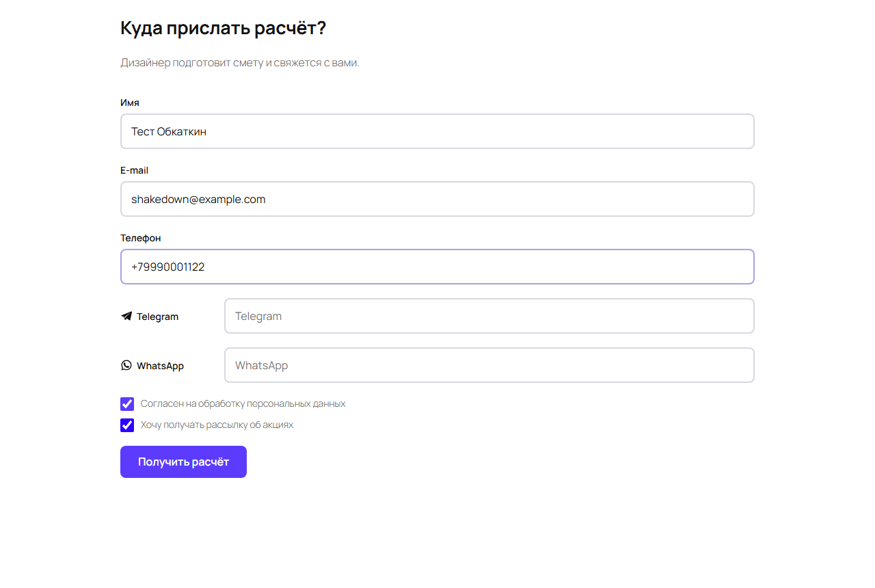Focus the WhatsApp input field

[489, 365]
